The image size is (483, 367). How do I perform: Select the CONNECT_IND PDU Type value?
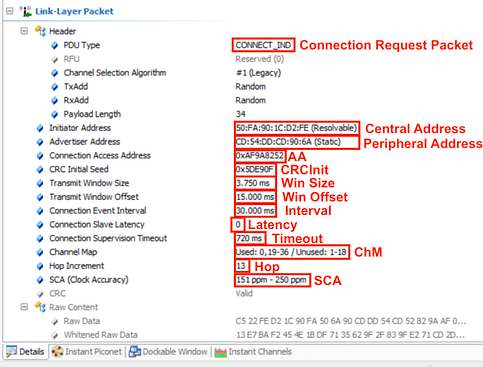tap(263, 45)
